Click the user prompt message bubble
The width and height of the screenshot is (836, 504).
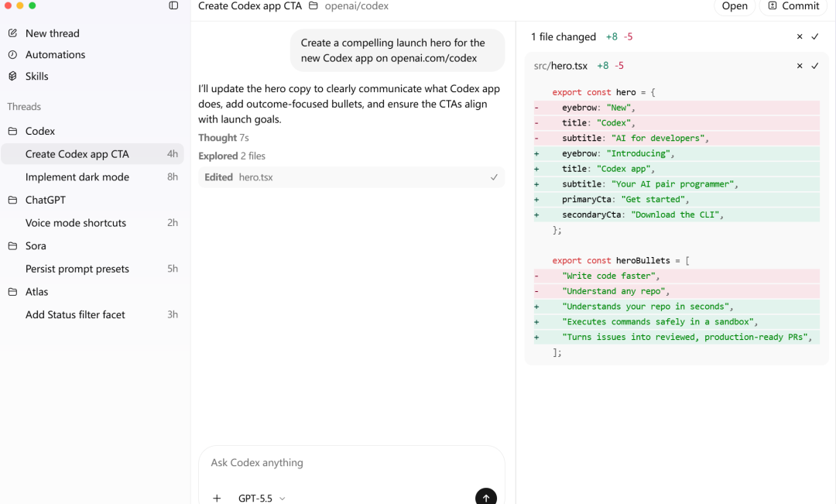pos(397,50)
